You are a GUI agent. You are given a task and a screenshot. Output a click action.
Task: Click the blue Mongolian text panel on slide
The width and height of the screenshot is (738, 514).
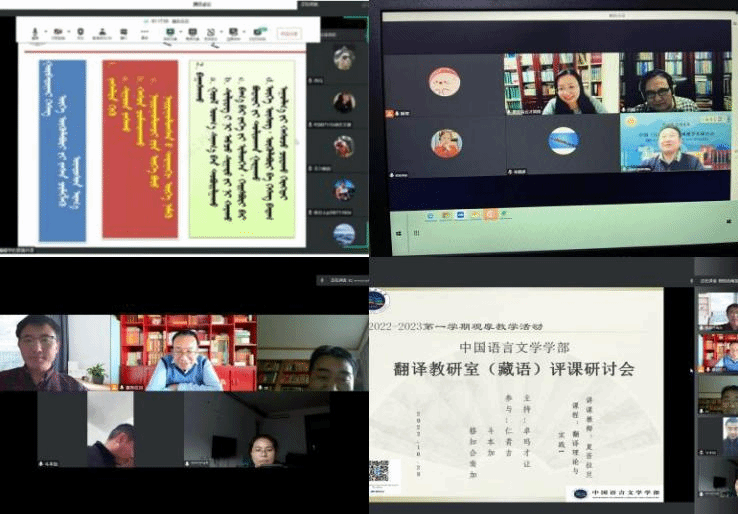pyautogui.click(x=62, y=149)
